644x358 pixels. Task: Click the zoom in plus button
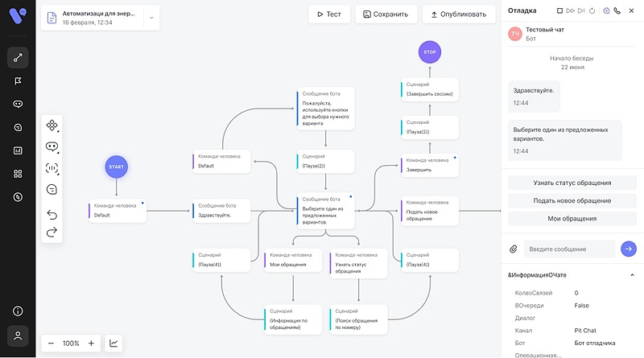click(x=91, y=344)
